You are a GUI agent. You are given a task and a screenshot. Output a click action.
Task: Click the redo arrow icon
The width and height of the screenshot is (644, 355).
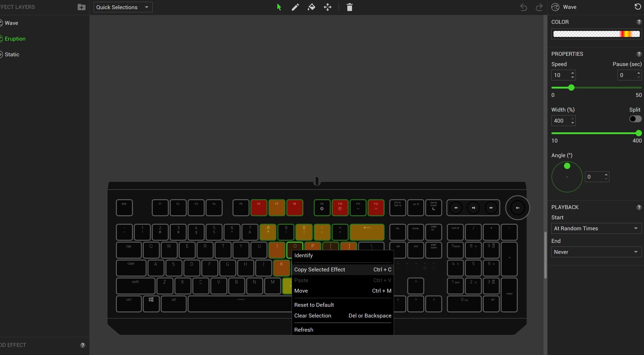tap(539, 7)
